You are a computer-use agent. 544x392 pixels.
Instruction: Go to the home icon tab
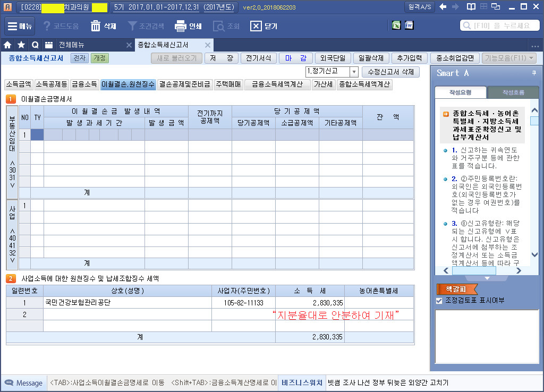pyautogui.click(x=8, y=45)
